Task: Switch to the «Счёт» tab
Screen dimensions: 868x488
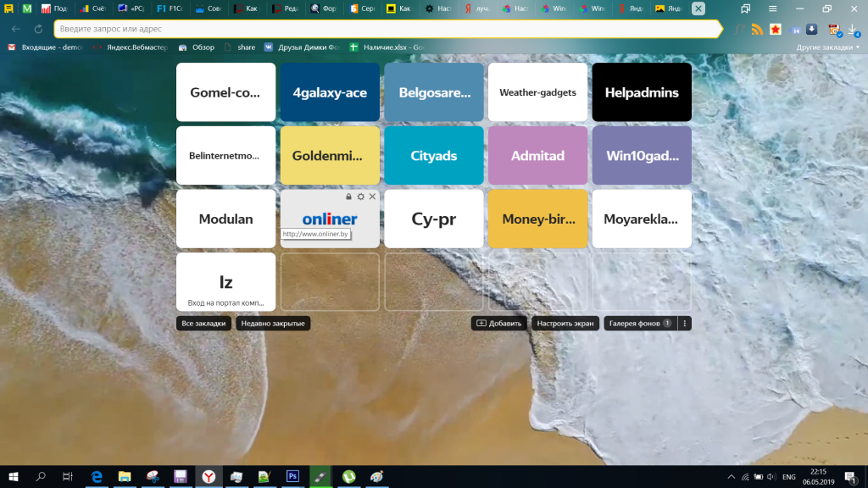Action: (93, 8)
